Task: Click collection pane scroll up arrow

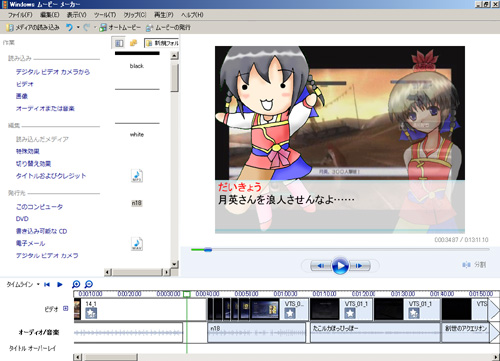Action: pyautogui.click(x=175, y=56)
